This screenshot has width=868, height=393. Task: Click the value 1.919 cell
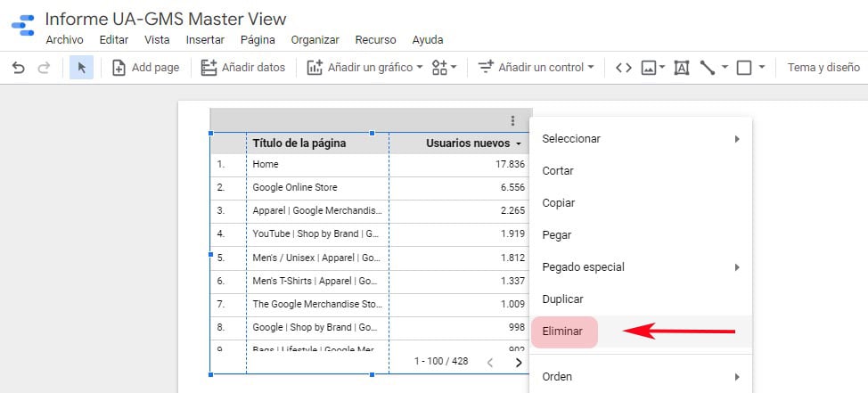(x=512, y=234)
